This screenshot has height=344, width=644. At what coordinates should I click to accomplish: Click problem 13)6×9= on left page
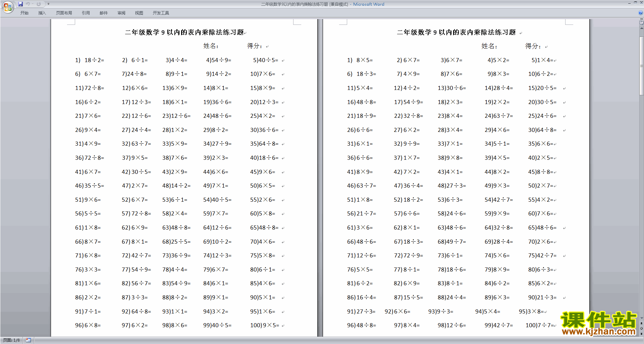coord(175,88)
